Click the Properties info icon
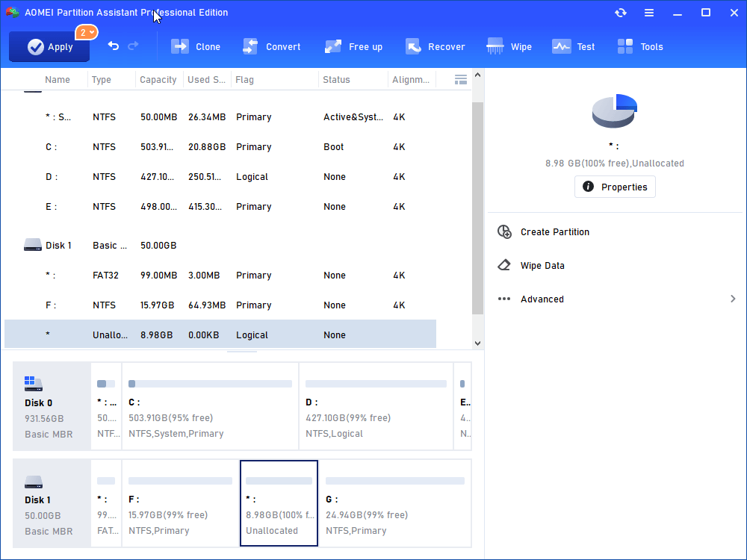Viewport: 747px width, 560px height. click(x=588, y=187)
